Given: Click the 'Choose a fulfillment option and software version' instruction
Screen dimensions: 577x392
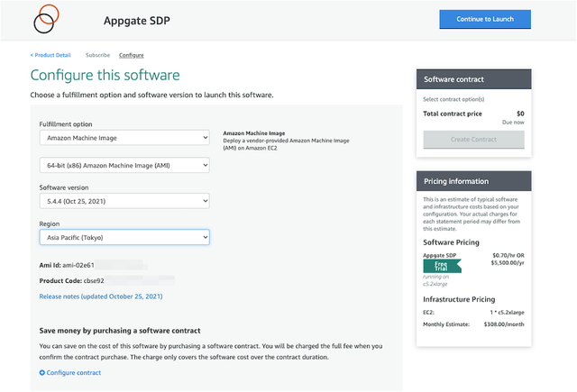Looking at the screenshot, I should [x=151, y=95].
